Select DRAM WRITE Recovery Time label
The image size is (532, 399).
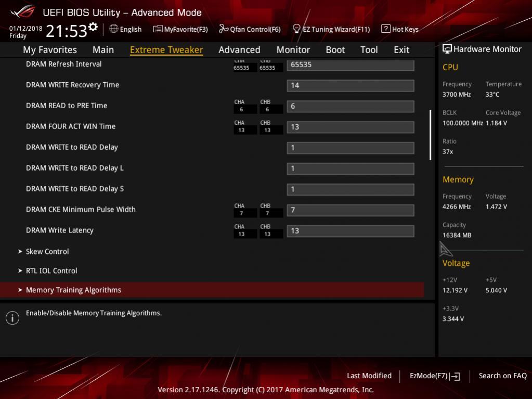click(x=73, y=85)
